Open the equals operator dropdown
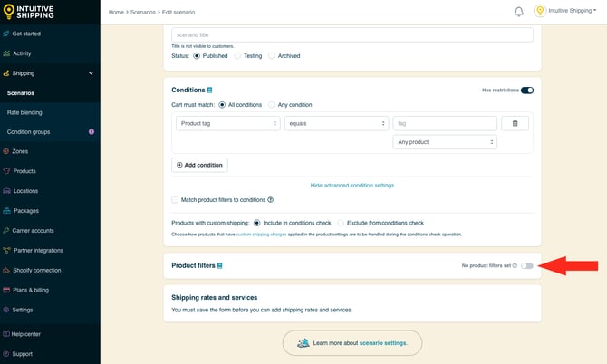Screen dimensions: 607x364 coord(336,123)
